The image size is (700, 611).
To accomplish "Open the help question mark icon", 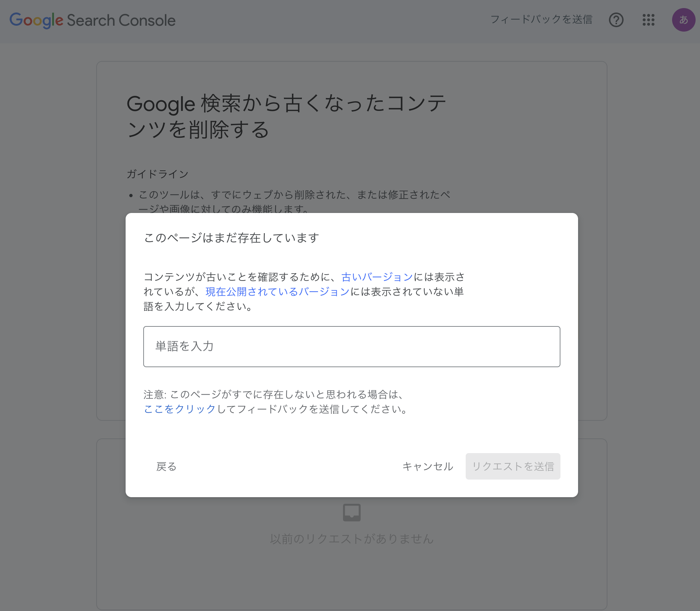I will pos(616,20).
